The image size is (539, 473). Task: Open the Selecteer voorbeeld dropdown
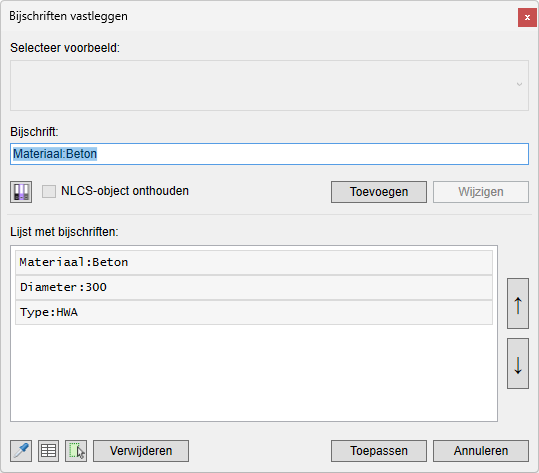(x=269, y=85)
